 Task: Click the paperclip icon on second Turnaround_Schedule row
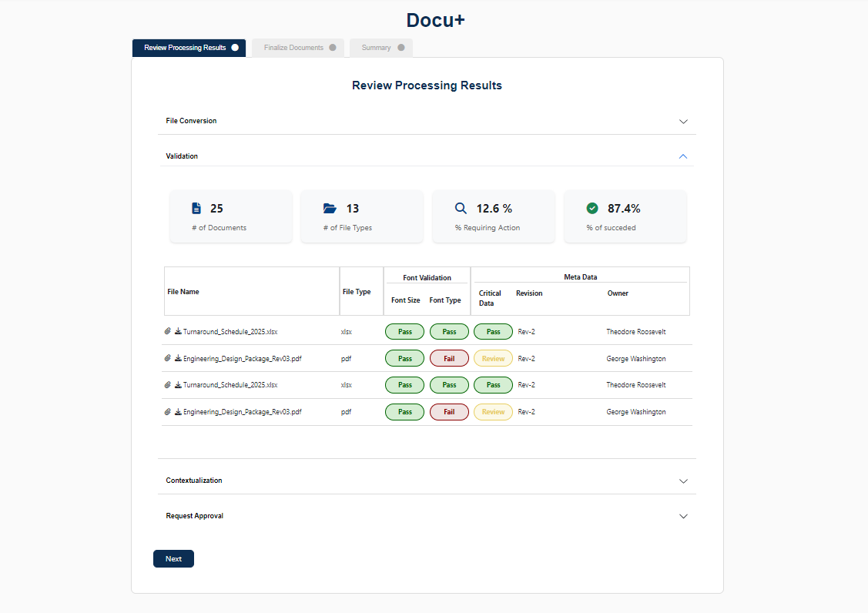click(x=168, y=384)
